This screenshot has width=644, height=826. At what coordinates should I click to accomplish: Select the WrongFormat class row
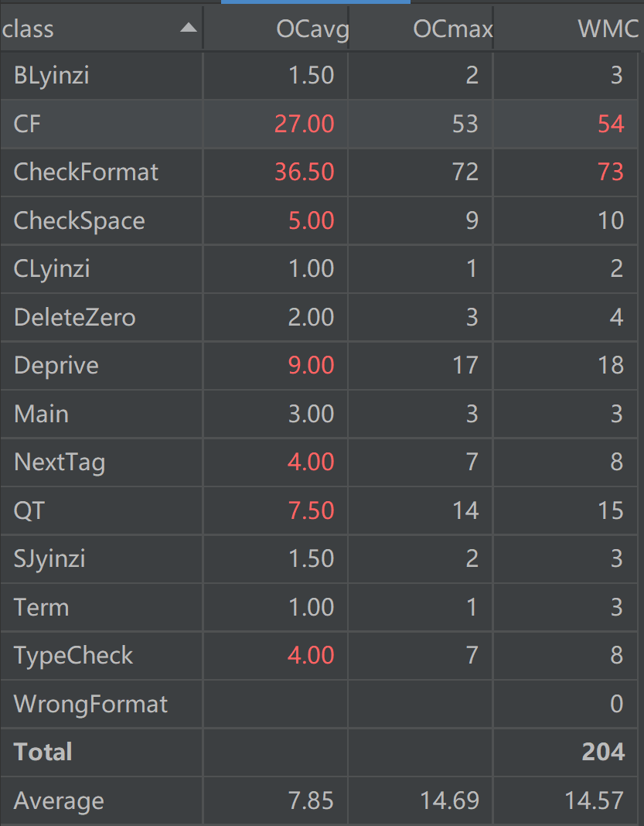[x=90, y=704]
